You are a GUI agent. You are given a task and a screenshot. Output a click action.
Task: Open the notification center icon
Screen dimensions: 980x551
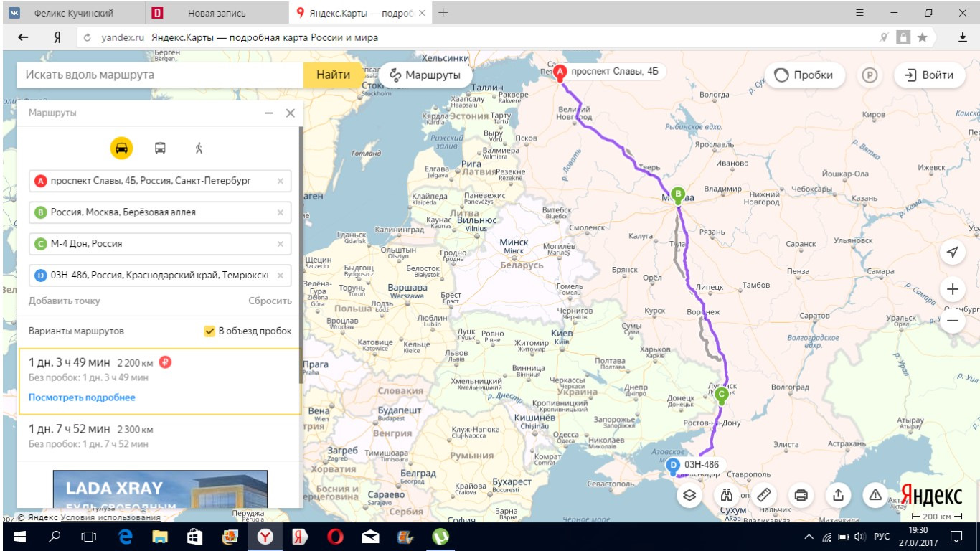956,536
